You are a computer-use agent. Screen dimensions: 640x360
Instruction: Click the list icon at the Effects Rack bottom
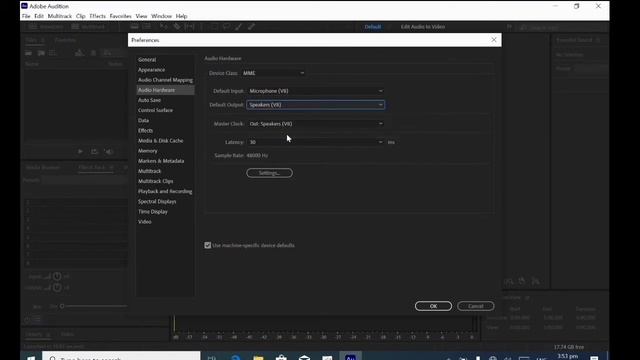click(x=37, y=319)
